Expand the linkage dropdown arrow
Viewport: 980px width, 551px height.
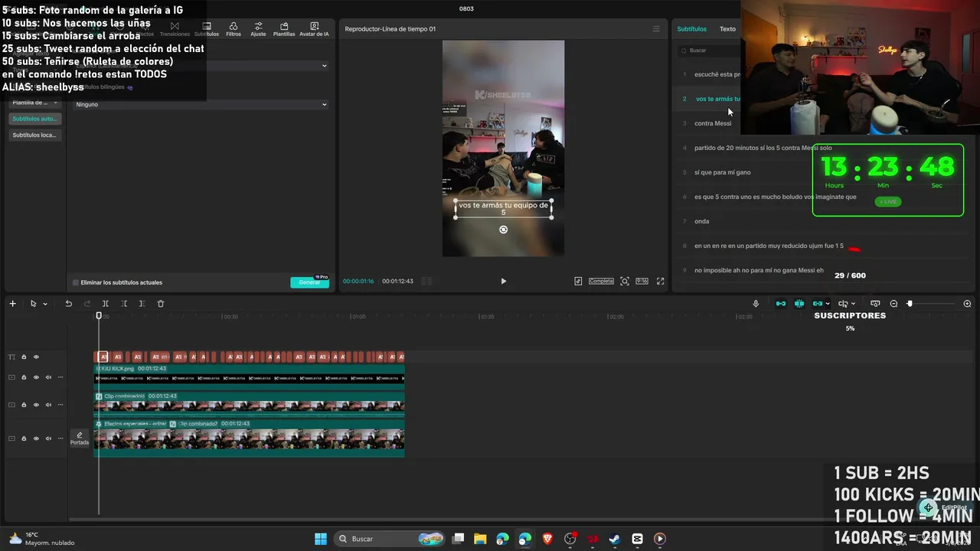[828, 304]
